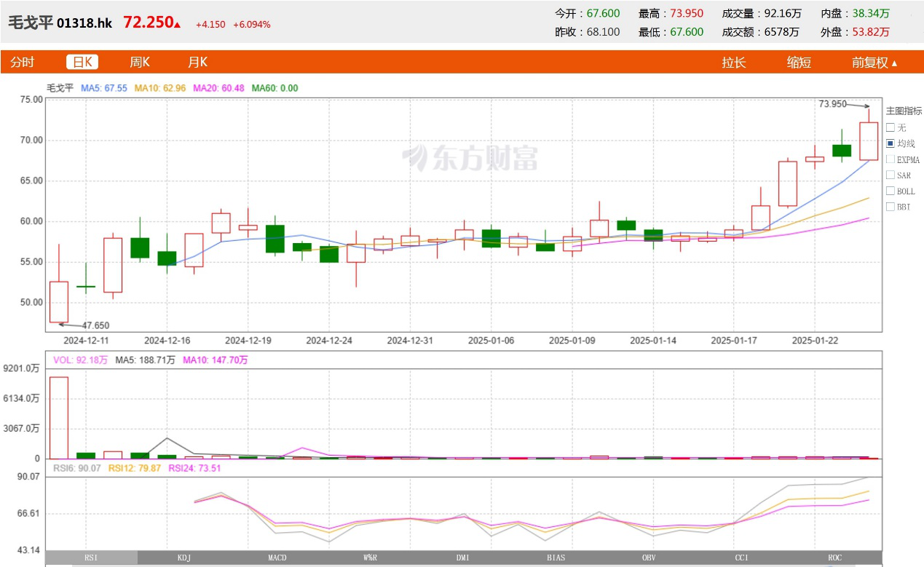Show the W%R indicator panel

[370, 558]
